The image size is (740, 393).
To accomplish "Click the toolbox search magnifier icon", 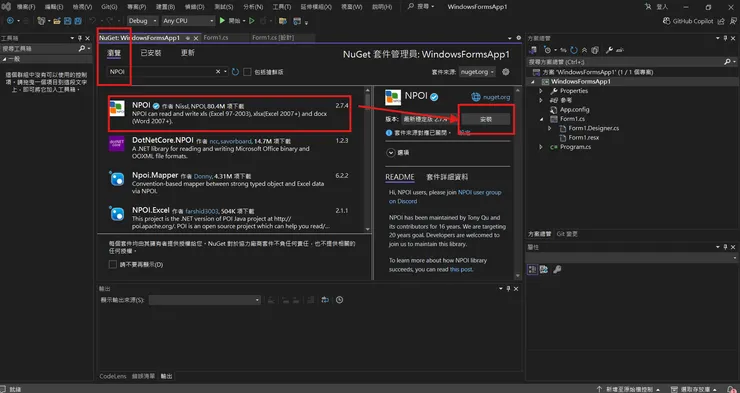I will 82,49.
